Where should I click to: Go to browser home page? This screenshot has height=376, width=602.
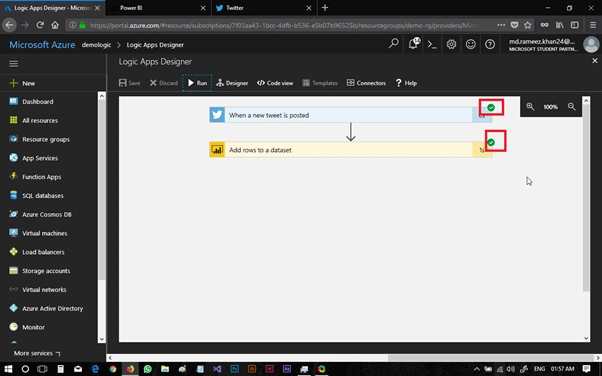click(55, 25)
